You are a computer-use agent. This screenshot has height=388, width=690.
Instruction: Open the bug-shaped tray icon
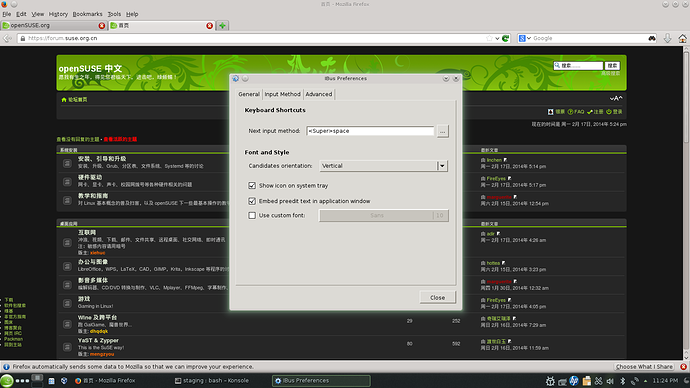point(550,381)
